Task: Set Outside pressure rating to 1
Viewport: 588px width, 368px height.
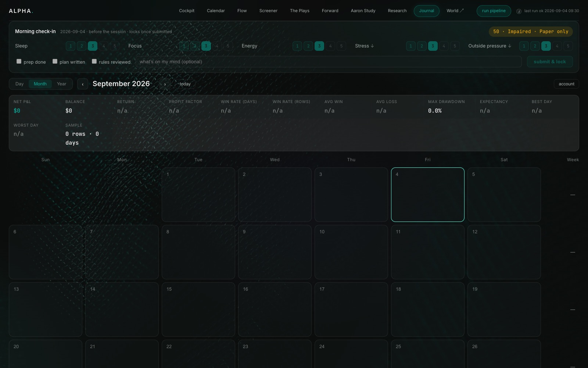Action: pyautogui.click(x=524, y=46)
